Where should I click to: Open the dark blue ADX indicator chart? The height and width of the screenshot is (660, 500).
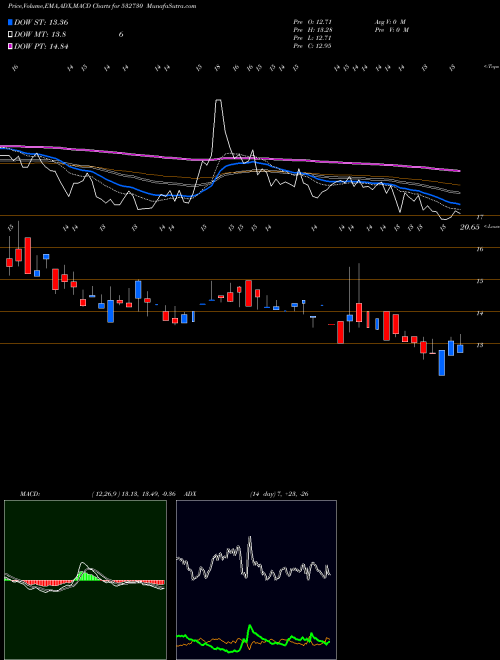[x=256, y=580]
